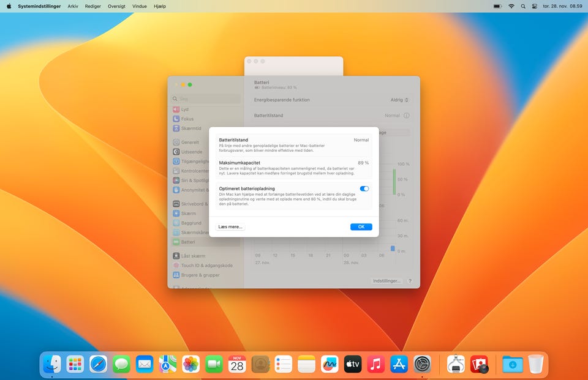Click the Batteritilstand info icon
588x380 pixels.
click(406, 116)
